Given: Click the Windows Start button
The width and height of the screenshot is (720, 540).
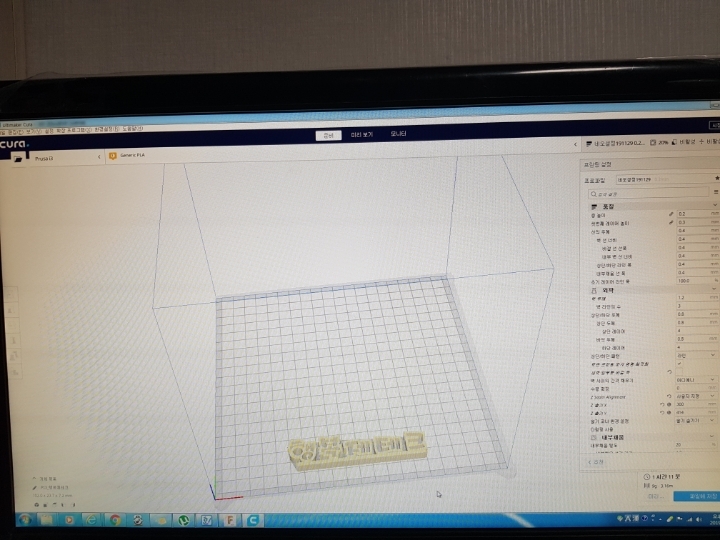Looking at the screenshot, I should click(25, 520).
